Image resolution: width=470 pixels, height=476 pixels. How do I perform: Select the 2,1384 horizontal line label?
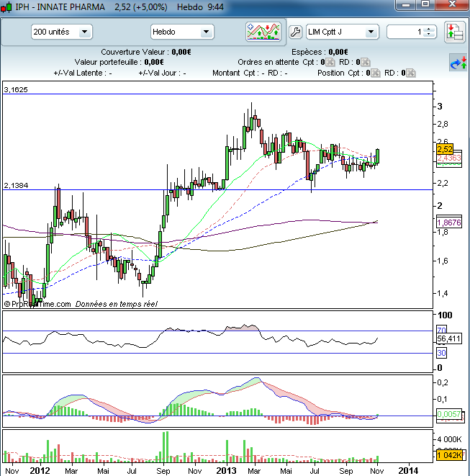click(x=16, y=186)
